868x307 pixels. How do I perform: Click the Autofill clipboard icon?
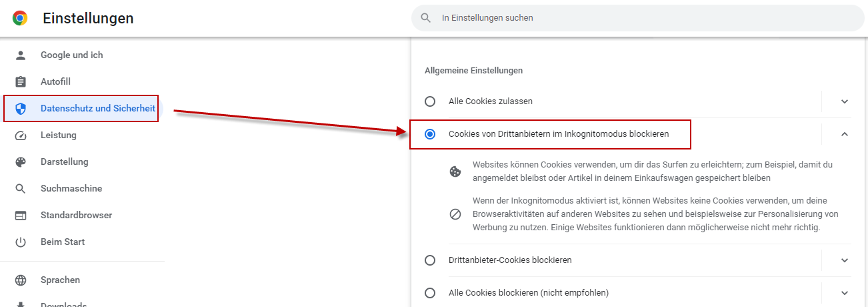click(21, 81)
